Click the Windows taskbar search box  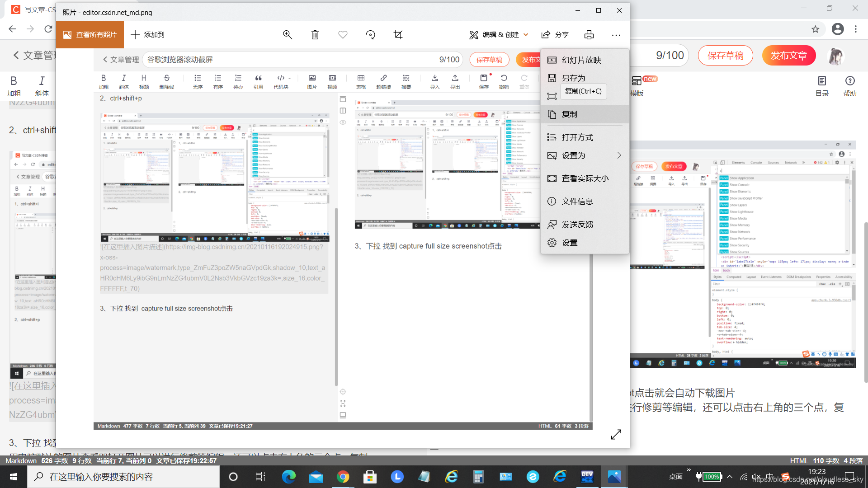click(x=123, y=477)
